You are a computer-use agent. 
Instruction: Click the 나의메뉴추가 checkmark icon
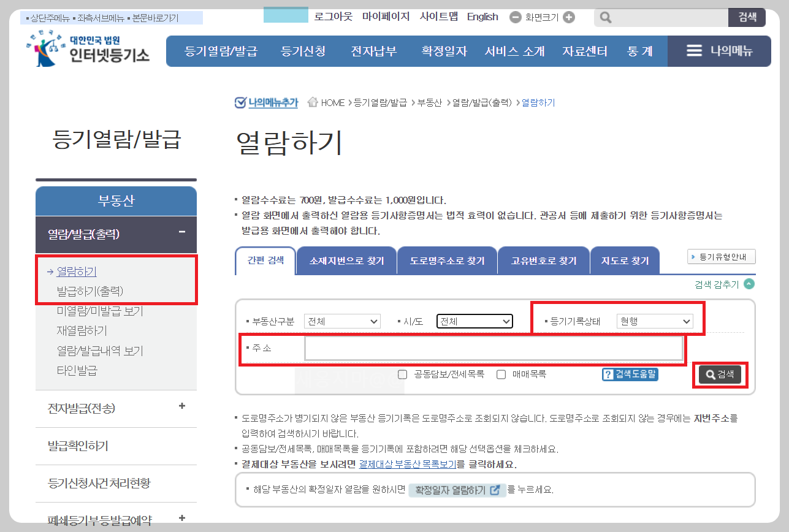click(x=242, y=102)
